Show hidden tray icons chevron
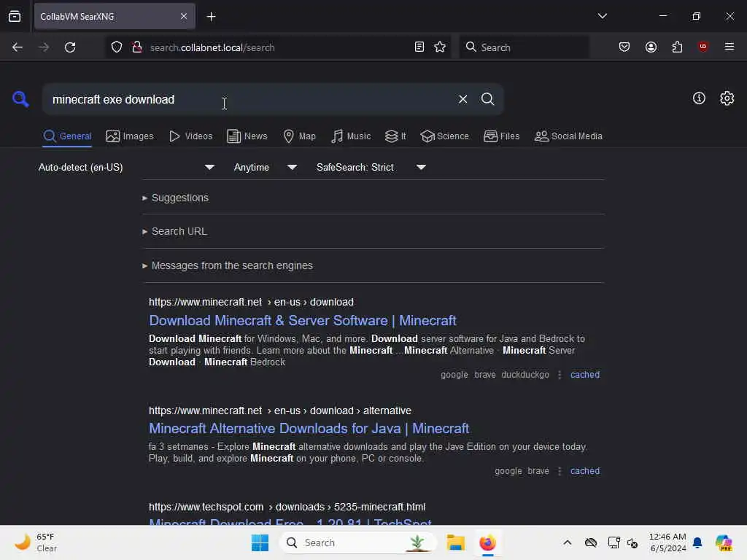747x560 pixels. click(x=567, y=542)
